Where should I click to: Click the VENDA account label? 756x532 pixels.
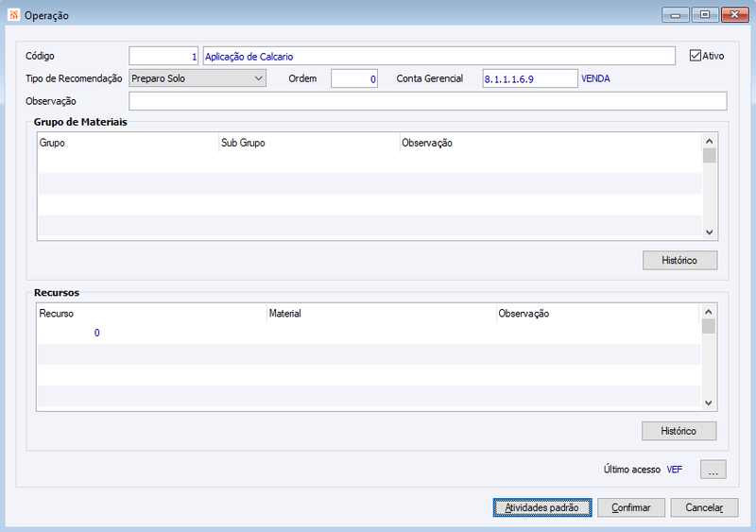click(x=595, y=78)
